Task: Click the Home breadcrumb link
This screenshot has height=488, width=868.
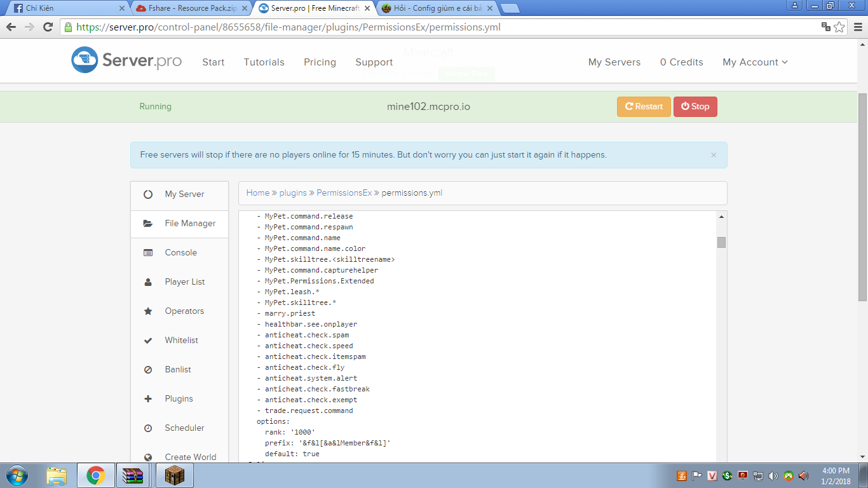Action: point(258,193)
